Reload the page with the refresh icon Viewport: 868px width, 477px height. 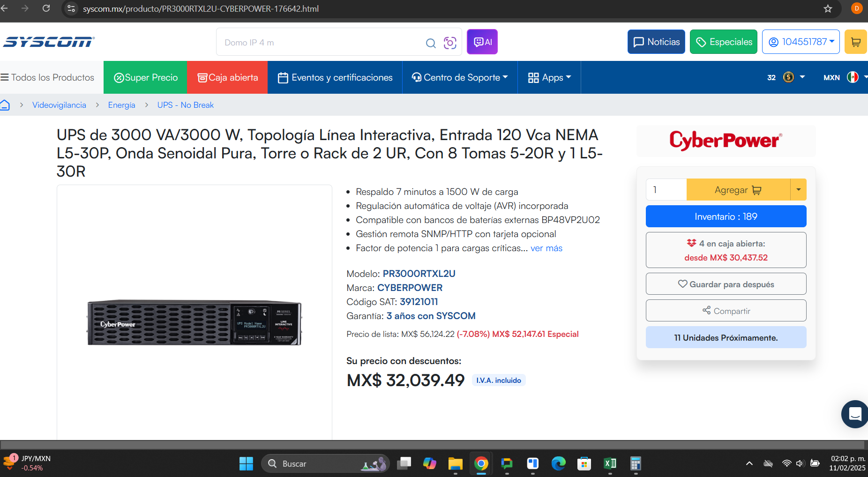(x=46, y=8)
